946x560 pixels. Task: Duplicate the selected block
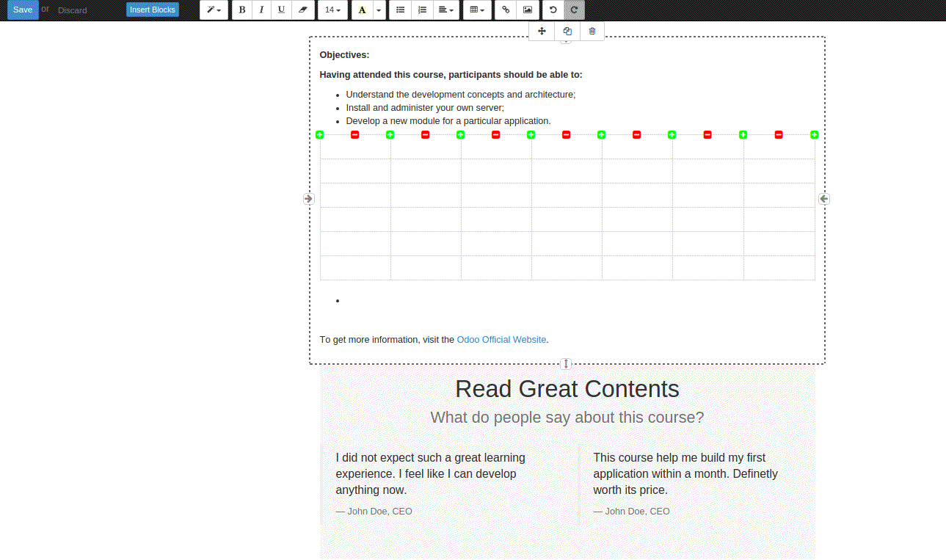click(x=567, y=31)
